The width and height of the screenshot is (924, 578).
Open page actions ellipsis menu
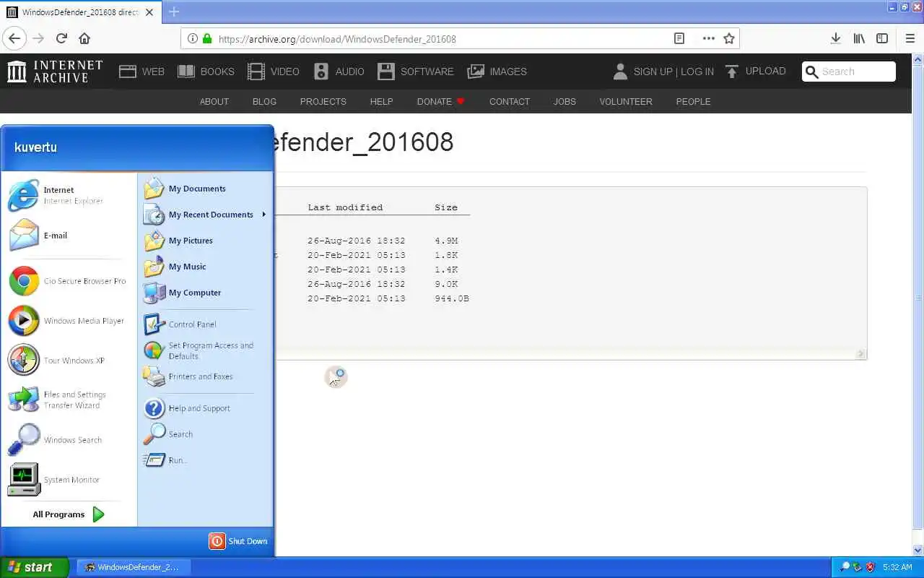[x=708, y=38]
